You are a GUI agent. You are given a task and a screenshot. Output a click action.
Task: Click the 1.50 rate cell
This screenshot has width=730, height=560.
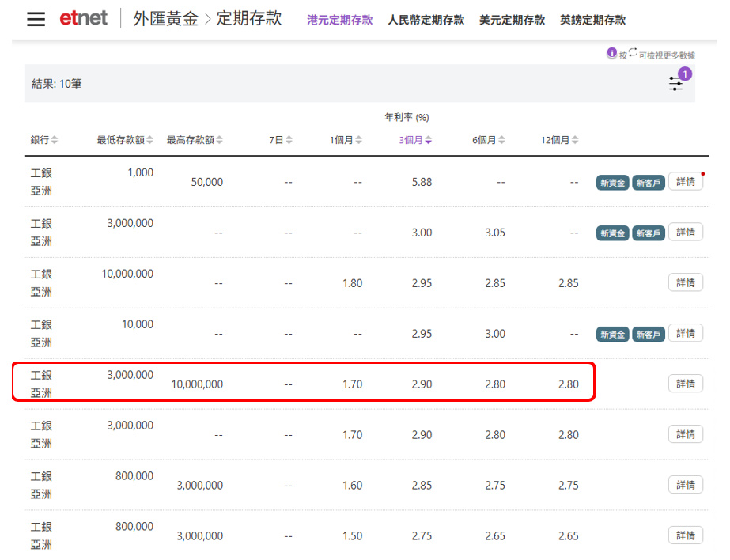[353, 536]
